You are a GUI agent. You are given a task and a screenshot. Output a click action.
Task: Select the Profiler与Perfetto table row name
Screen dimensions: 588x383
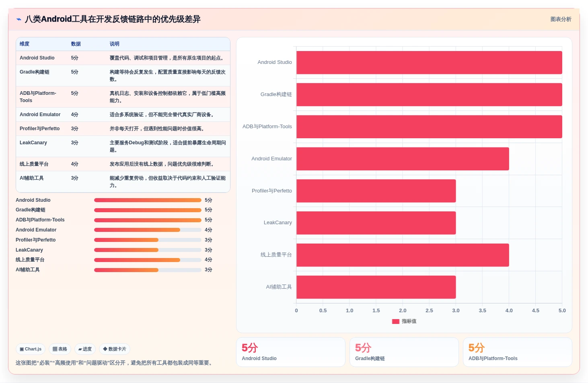pyautogui.click(x=40, y=129)
